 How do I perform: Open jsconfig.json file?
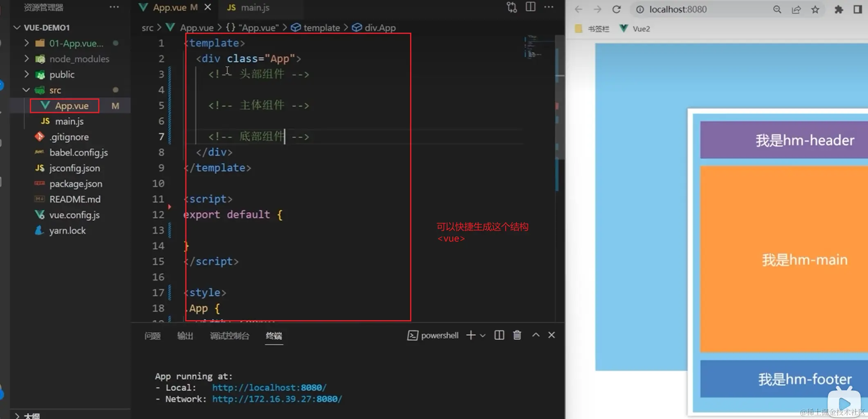[74, 168]
